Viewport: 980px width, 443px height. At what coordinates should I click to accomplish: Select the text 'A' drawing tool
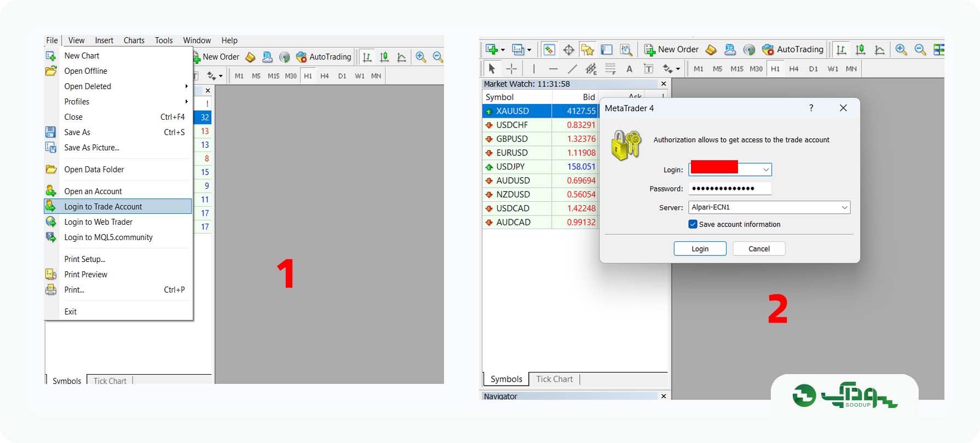pyautogui.click(x=630, y=69)
